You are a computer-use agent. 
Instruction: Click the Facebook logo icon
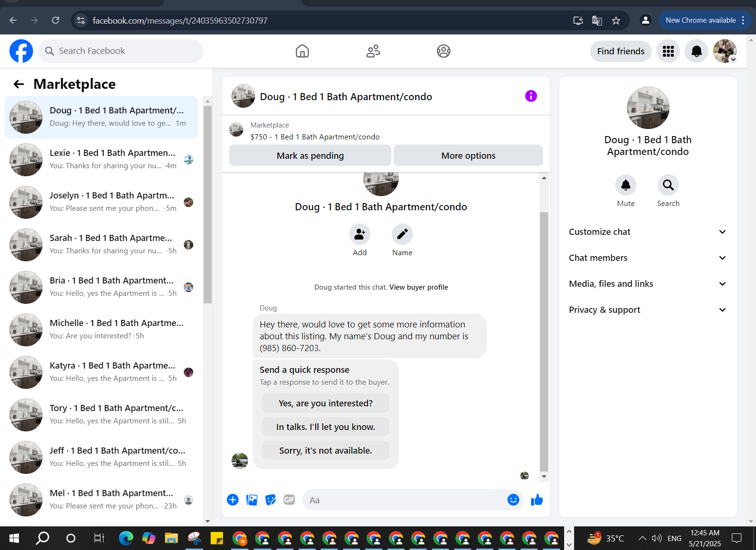click(21, 51)
